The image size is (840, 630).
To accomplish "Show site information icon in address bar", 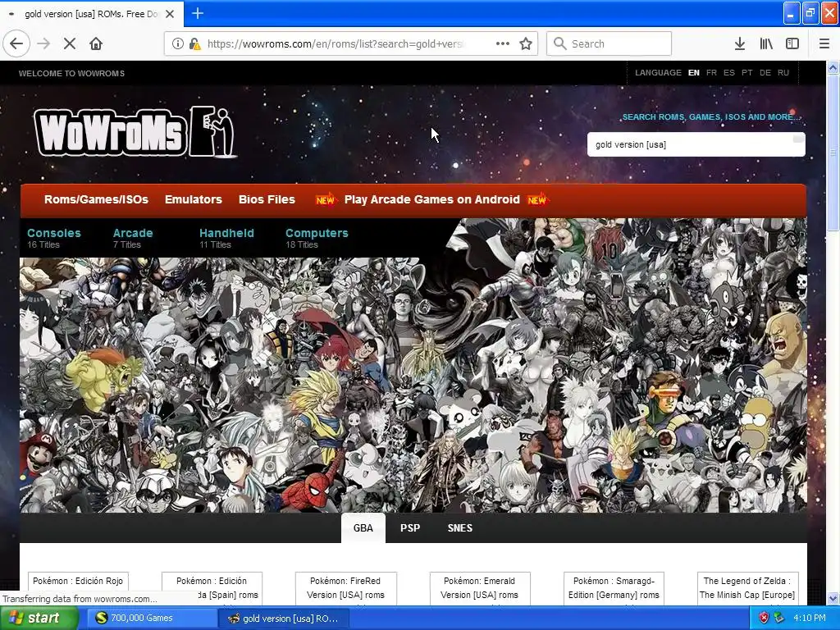I will 177,43.
